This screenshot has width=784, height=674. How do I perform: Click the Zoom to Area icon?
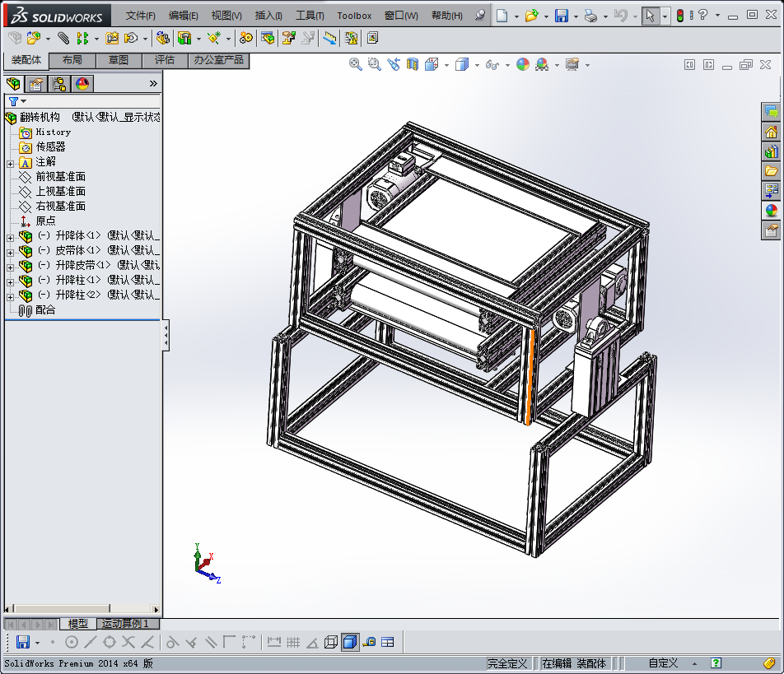(x=375, y=64)
